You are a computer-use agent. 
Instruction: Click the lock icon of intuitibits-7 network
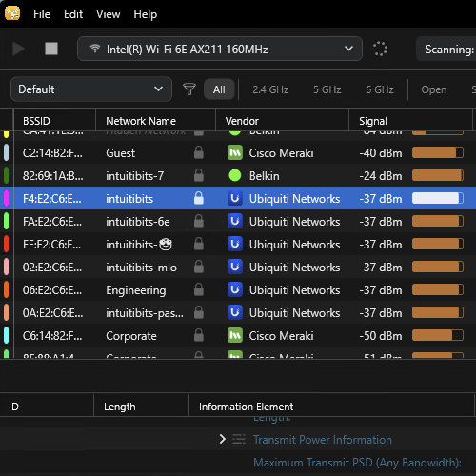coord(199,175)
